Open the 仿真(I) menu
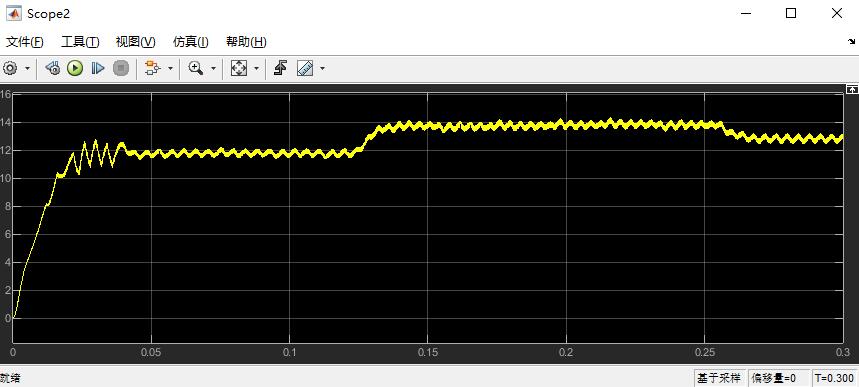859x387 pixels. tap(191, 42)
